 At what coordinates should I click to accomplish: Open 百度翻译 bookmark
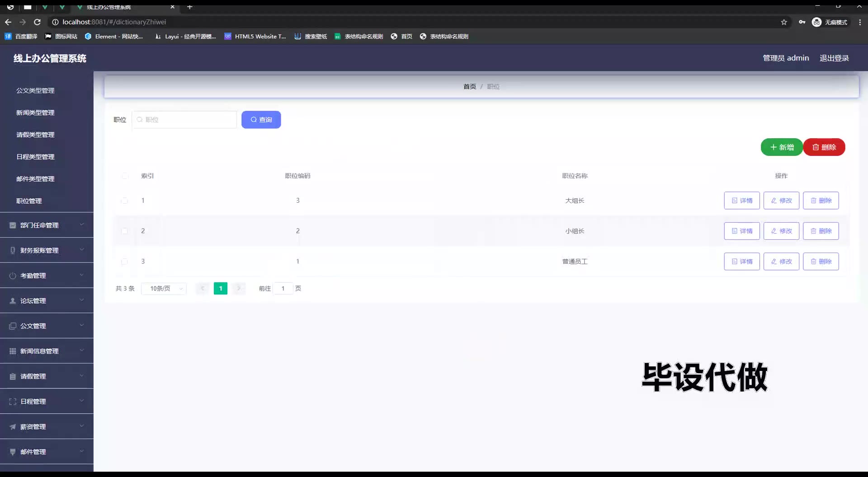point(21,36)
